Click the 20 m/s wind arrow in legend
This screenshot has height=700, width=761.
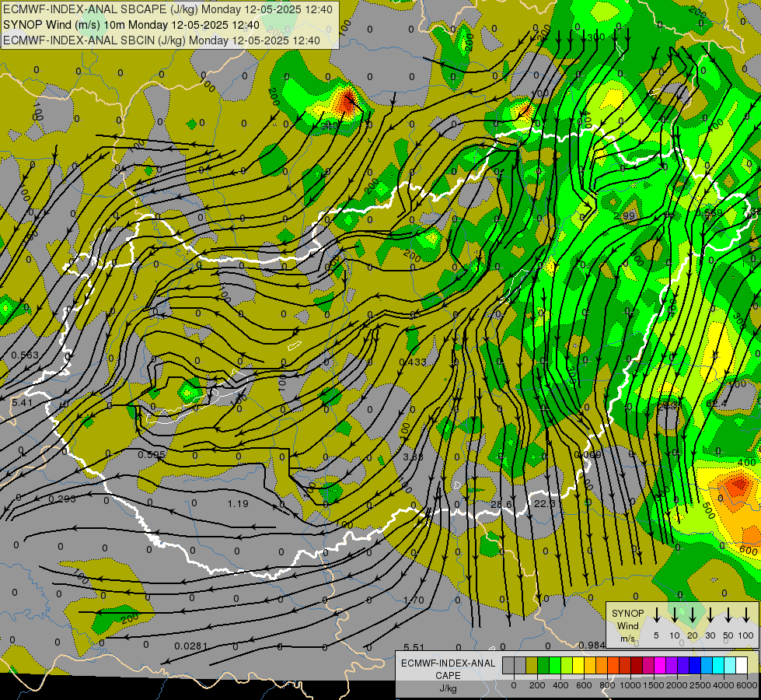[693, 615]
